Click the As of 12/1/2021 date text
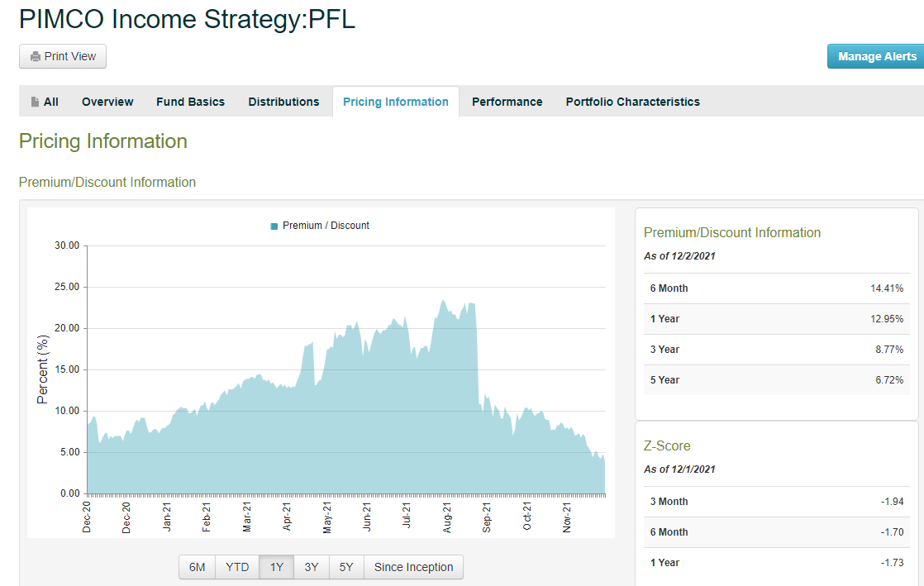924x586 pixels. point(679,469)
